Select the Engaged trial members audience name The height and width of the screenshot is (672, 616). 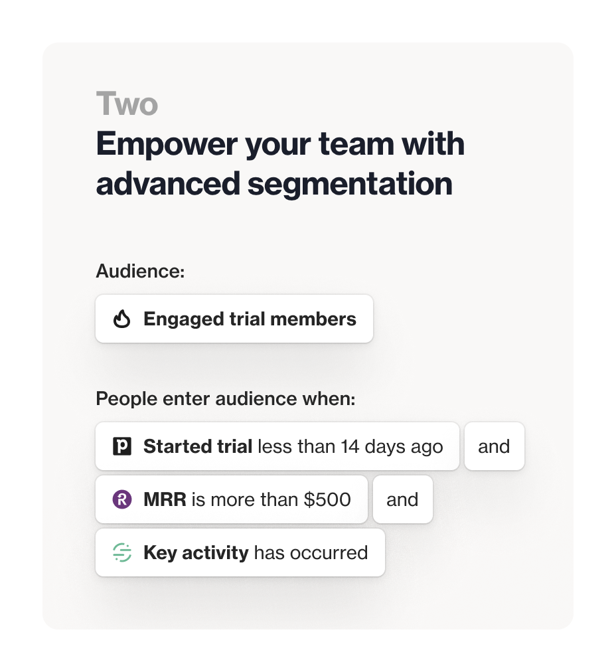(250, 319)
